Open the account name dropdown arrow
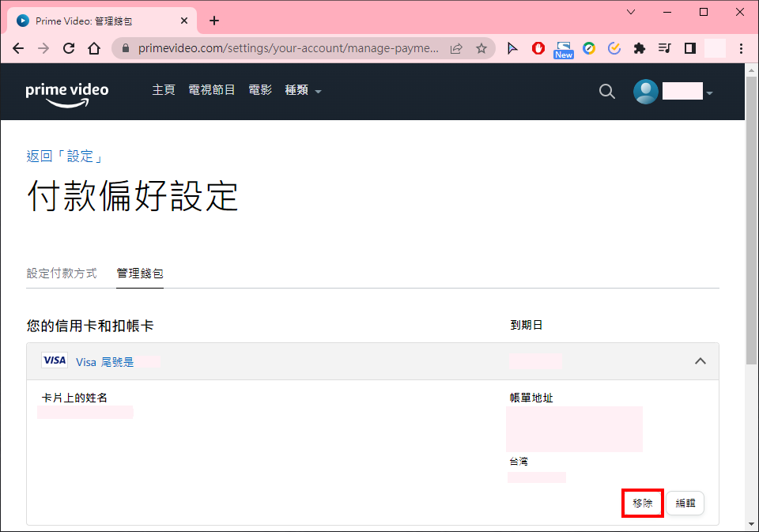 710,93
